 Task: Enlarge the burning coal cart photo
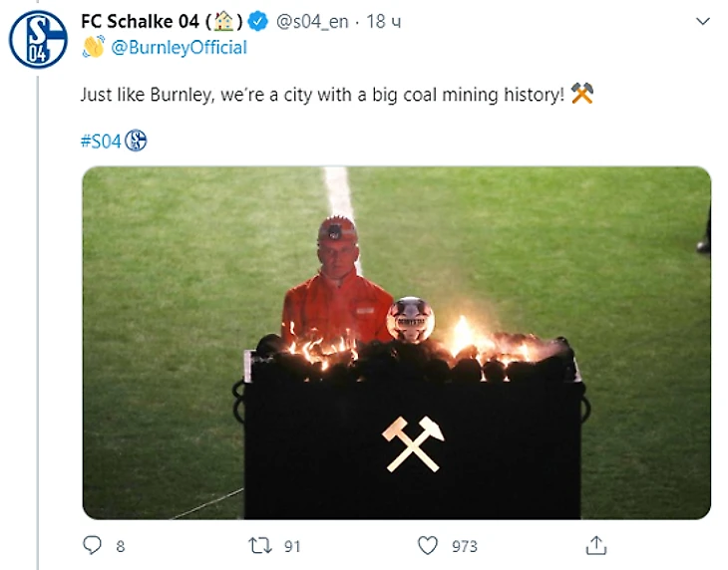pyautogui.click(x=396, y=342)
